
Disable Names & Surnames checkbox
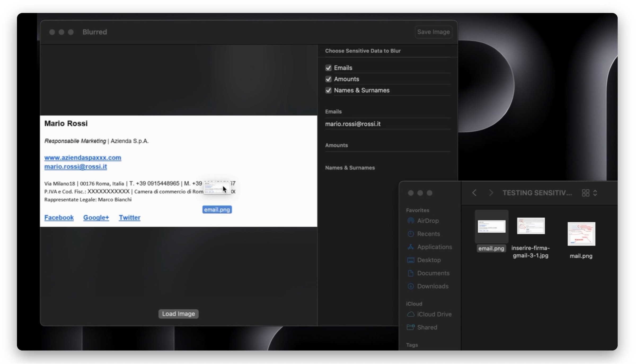[328, 90]
